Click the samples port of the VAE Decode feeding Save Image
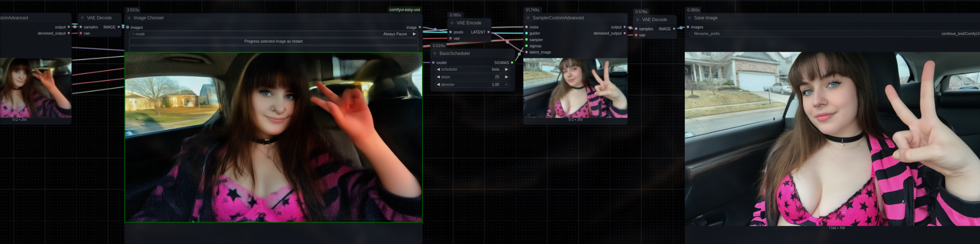 click(636, 29)
